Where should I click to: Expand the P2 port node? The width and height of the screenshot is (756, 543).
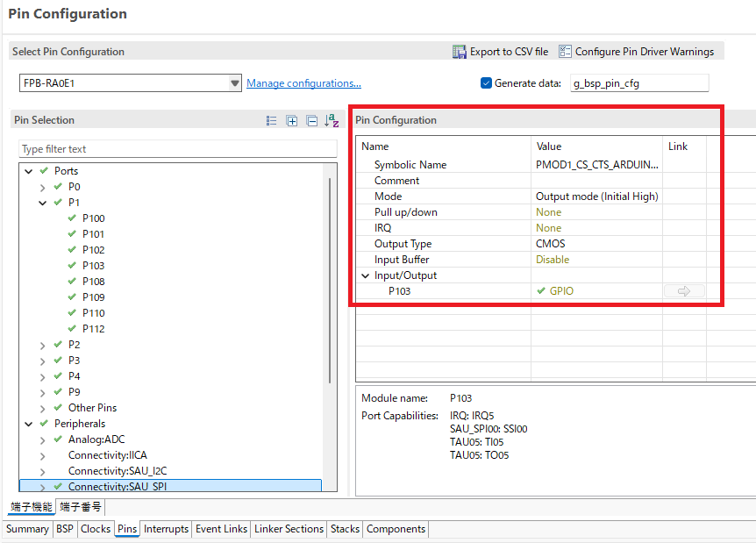(x=42, y=345)
